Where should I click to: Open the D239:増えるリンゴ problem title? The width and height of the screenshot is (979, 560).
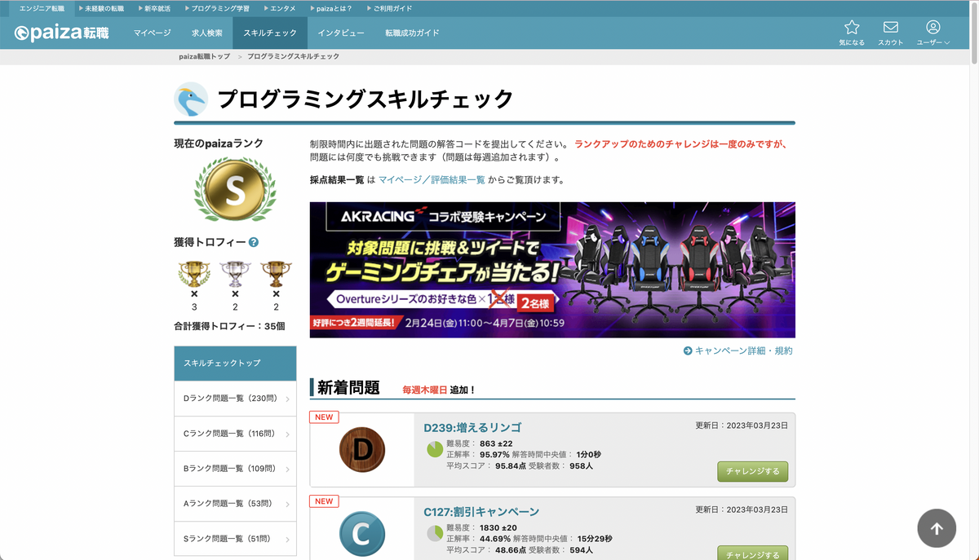point(472,427)
